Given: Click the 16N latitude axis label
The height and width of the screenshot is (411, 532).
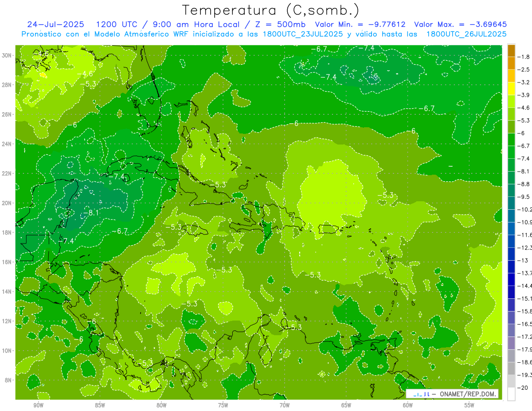Looking at the screenshot, I should (x=8, y=262).
